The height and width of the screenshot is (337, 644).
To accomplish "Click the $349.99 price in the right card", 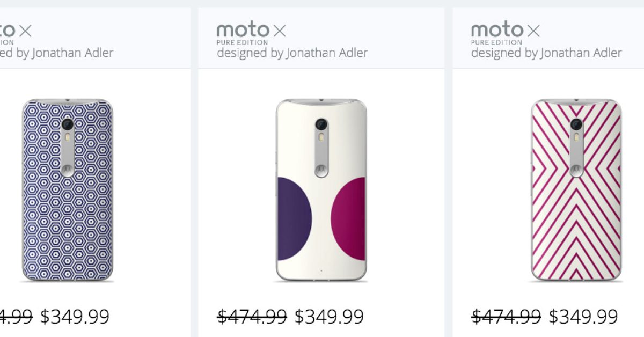I will [583, 317].
